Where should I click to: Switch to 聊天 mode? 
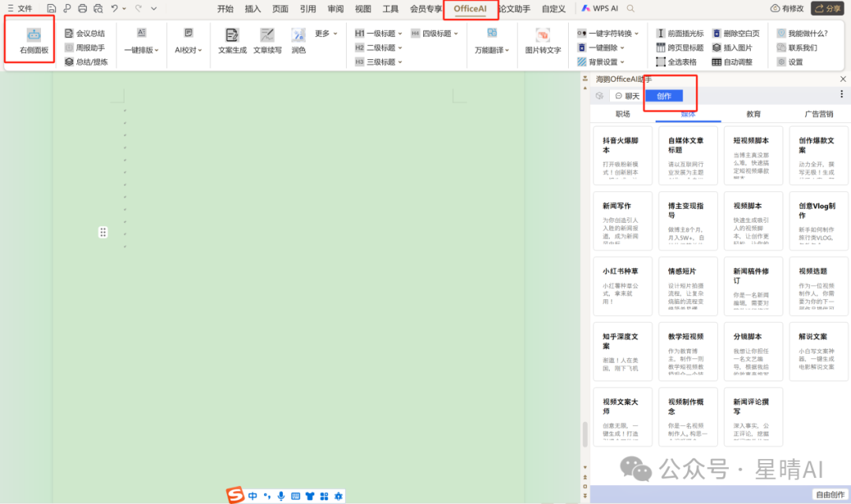pyautogui.click(x=627, y=96)
